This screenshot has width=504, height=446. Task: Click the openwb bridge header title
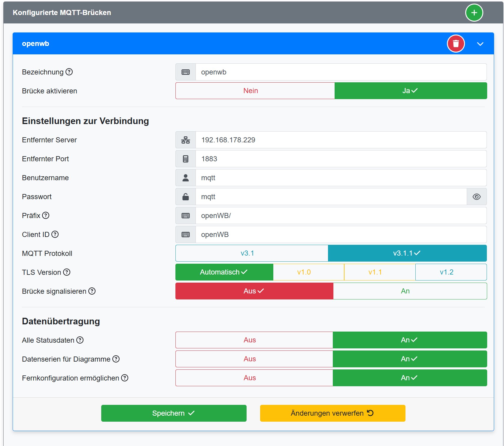point(35,44)
